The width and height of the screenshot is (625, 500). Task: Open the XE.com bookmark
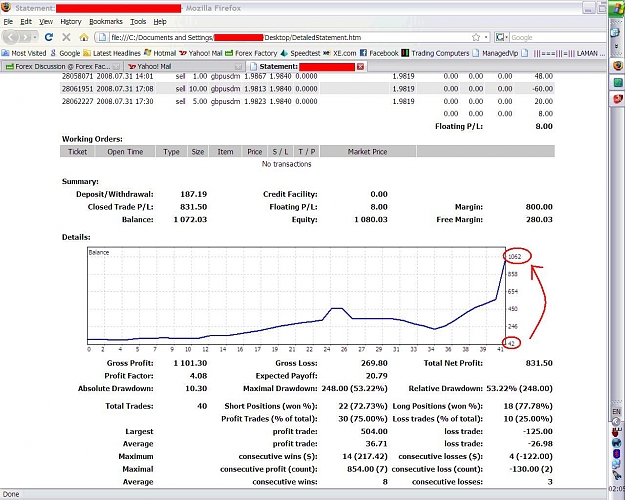pos(340,53)
